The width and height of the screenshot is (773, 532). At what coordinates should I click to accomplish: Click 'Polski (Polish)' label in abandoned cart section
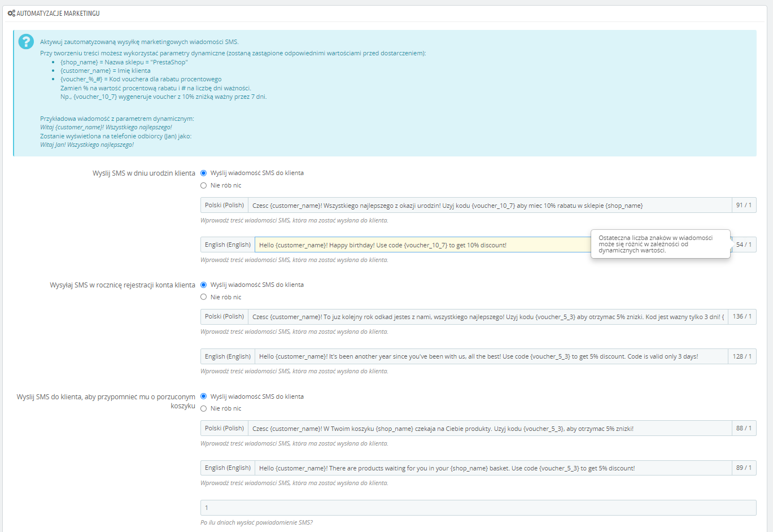[225, 429]
